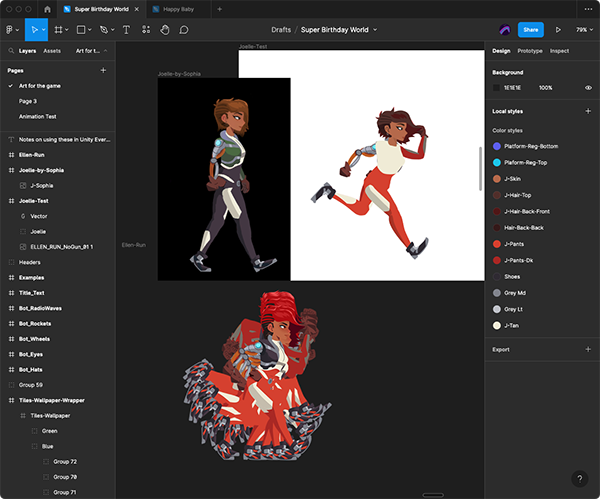Viewport: 600px width, 499px height.
Task: Open the page list dropdown in the Layers panel
Action: 96,50
